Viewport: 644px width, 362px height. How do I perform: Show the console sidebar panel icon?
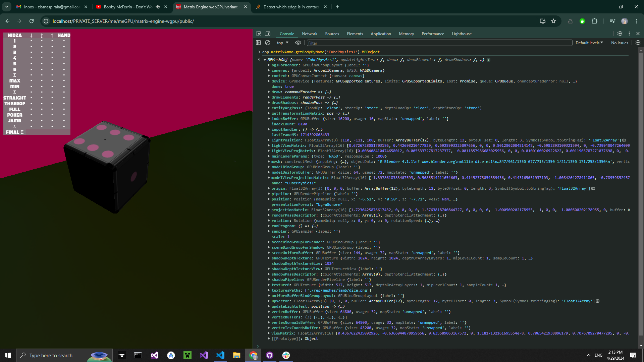pos(258,43)
